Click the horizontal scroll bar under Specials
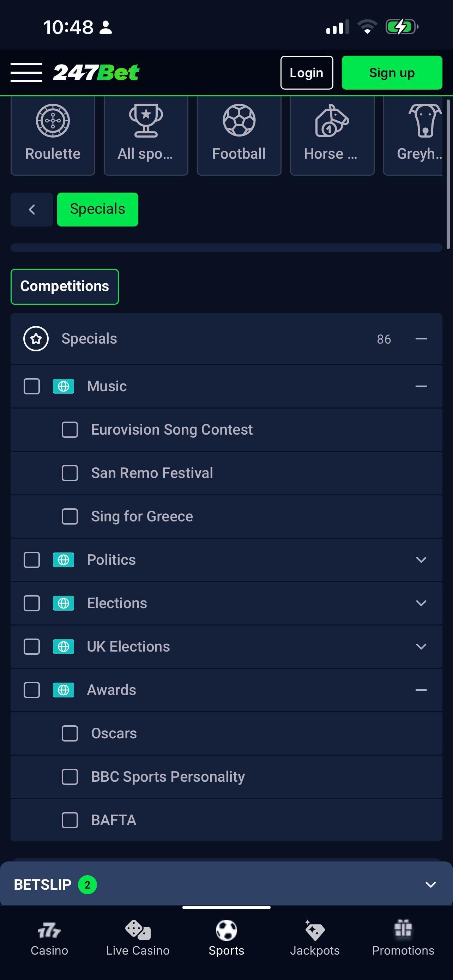The image size is (453, 980). 226,248
